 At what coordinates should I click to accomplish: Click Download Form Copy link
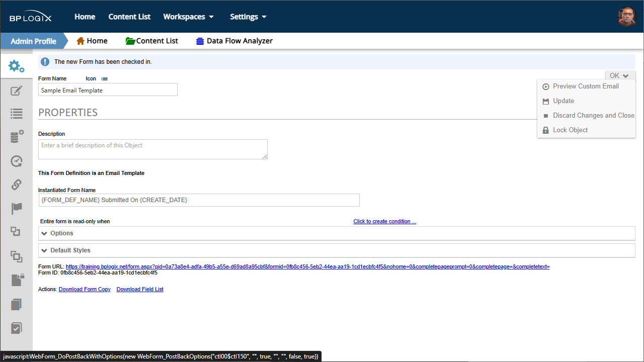pyautogui.click(x=85, y=289)
